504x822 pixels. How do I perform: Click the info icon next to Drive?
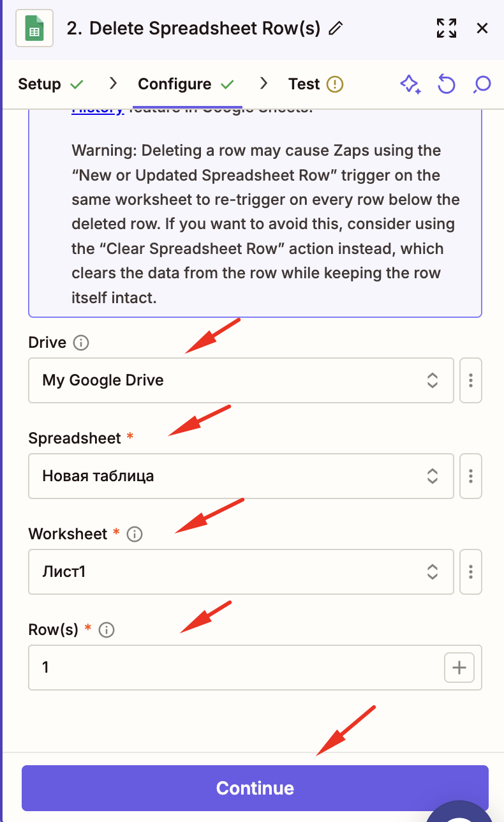pos(81,343)
